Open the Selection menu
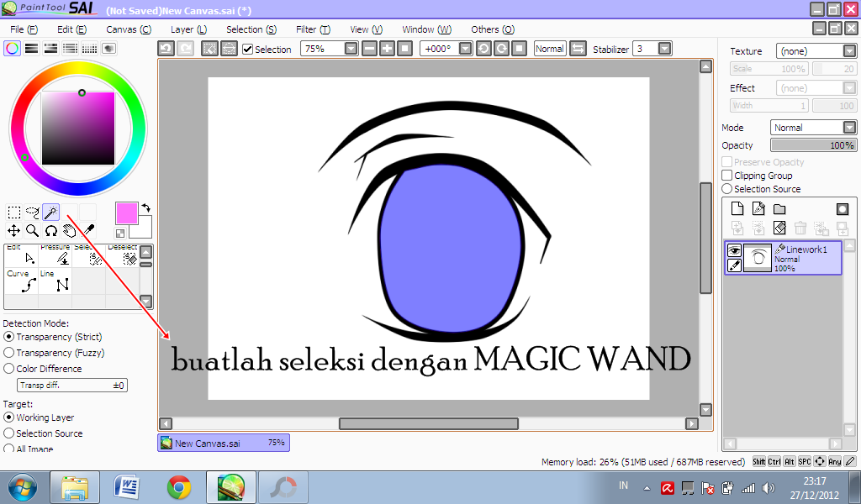 tap(251, 29)
